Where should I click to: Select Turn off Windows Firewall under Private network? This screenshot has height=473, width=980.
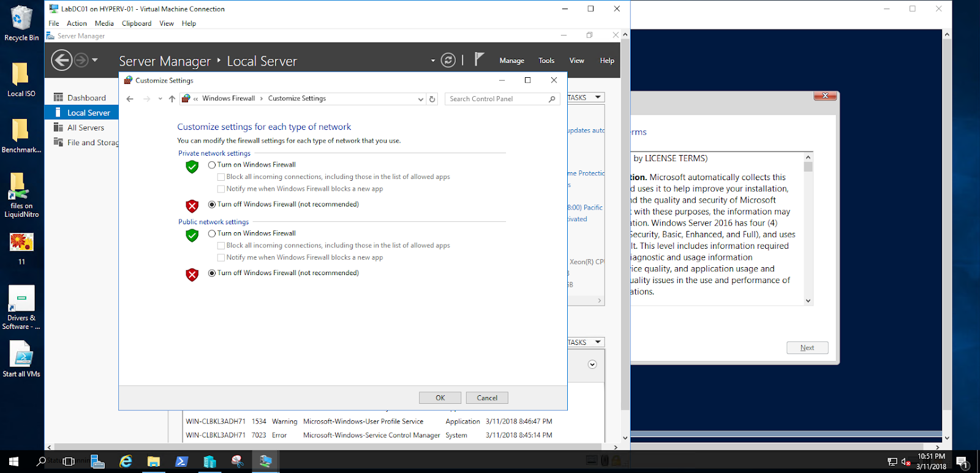pos(212,205)
